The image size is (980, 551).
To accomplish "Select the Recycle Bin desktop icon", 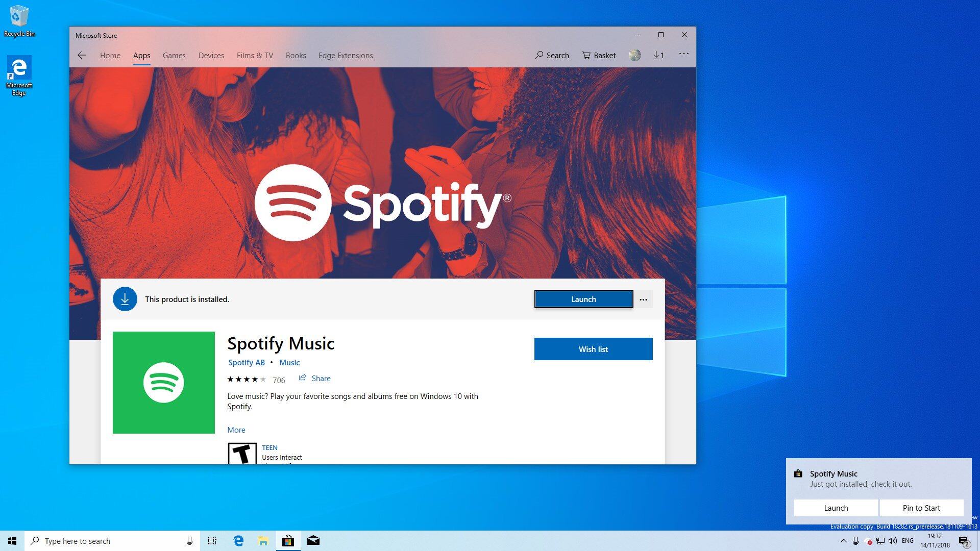I will 19,21.
